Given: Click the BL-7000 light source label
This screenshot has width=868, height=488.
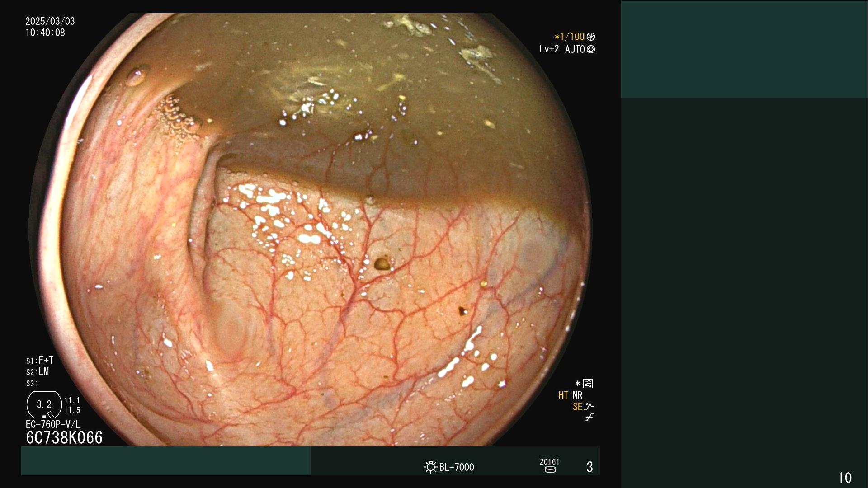Looking at the screenshot, I should [x=457, y=467].
